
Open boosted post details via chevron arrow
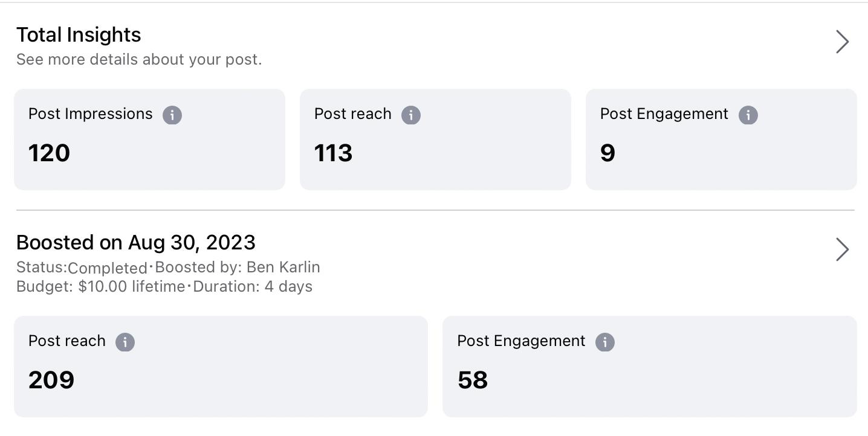pos(842,249)
